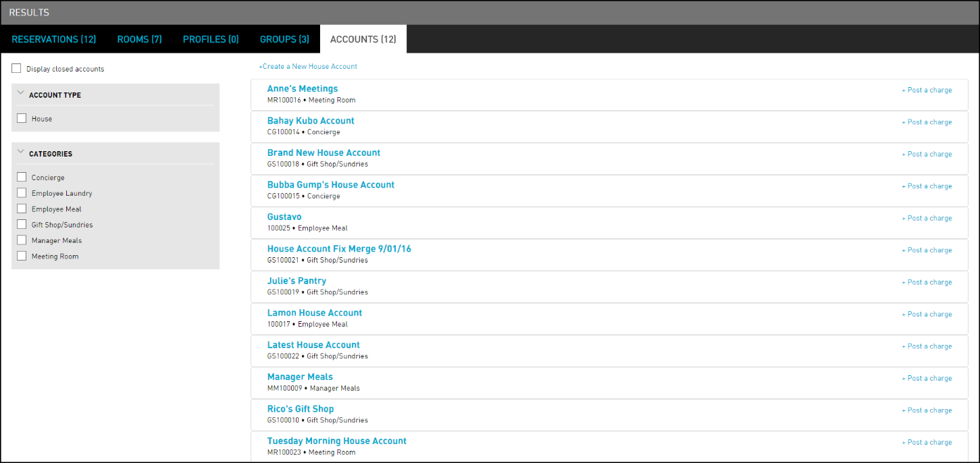This screenshot has height=463, width=980.
Task: Open Bubba Gump's House Account
Action: coord(331,185)
